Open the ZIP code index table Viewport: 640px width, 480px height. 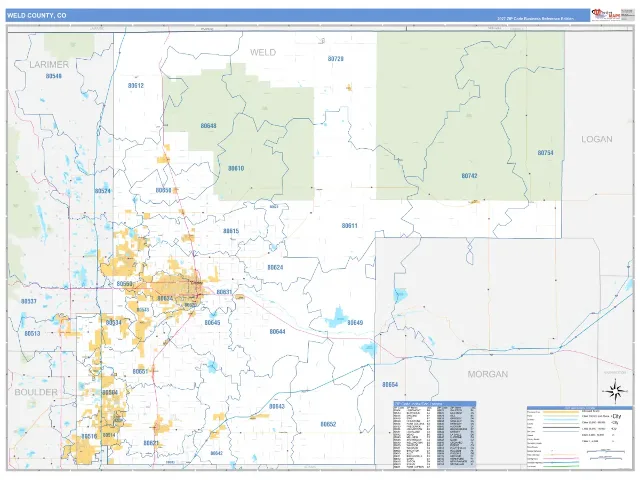tap(434, 435)
